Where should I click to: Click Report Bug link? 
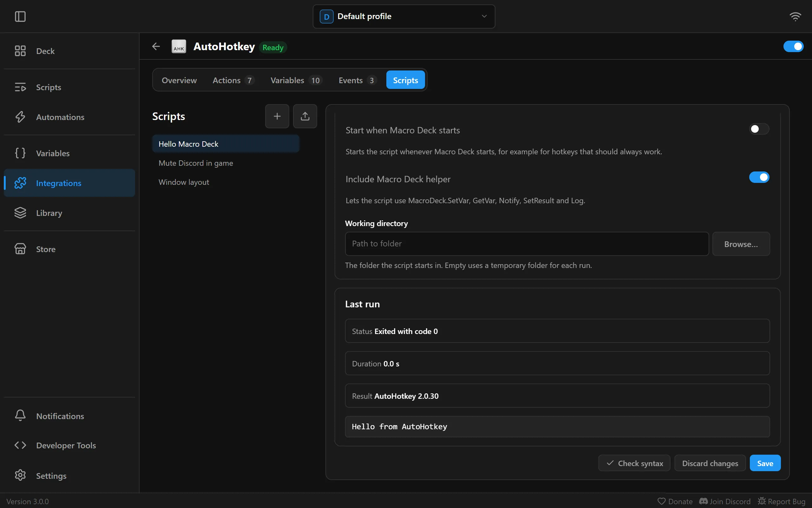pyautogui.click(x=782, y=501)
